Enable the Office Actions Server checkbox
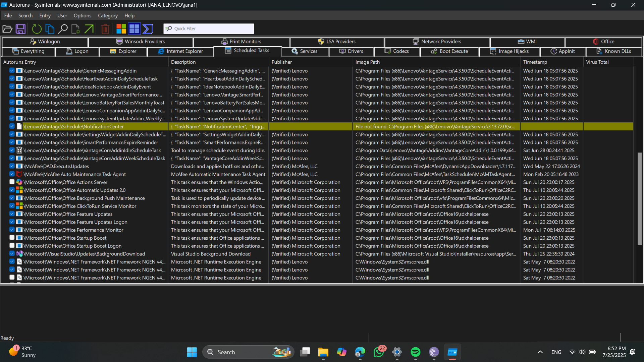 click(12, 182)
